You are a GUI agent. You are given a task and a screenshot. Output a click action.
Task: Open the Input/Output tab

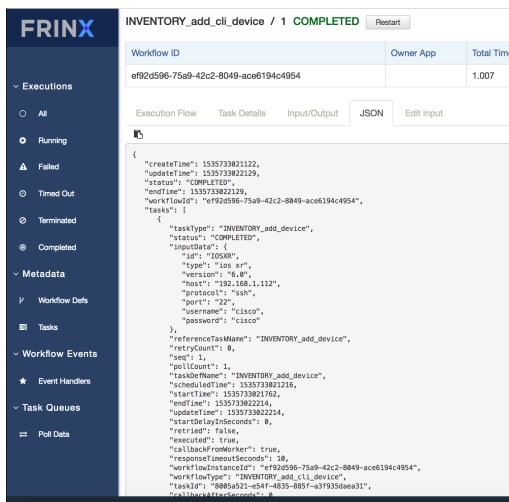[313, 113]
